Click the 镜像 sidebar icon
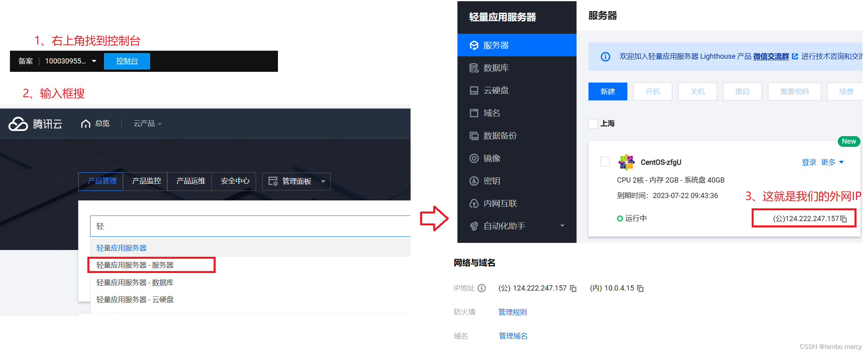The width and height of the screenshot is (868, 354). coord(474,158)
